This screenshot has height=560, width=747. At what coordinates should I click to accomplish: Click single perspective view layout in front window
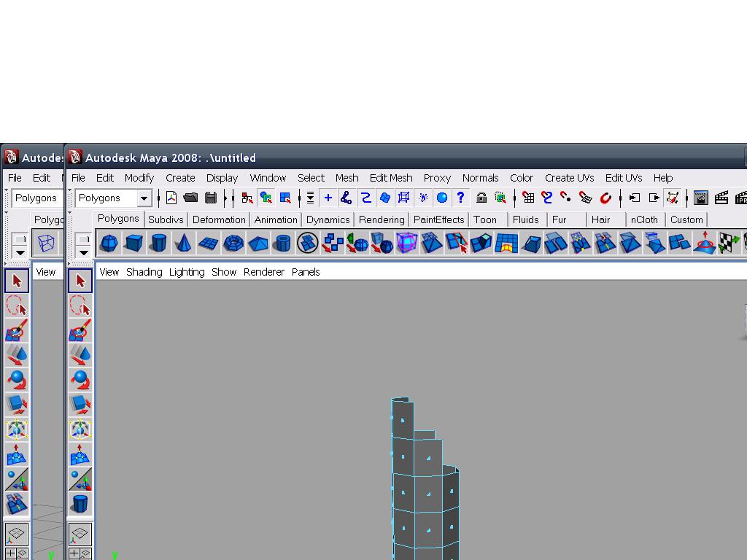point(80,534)
